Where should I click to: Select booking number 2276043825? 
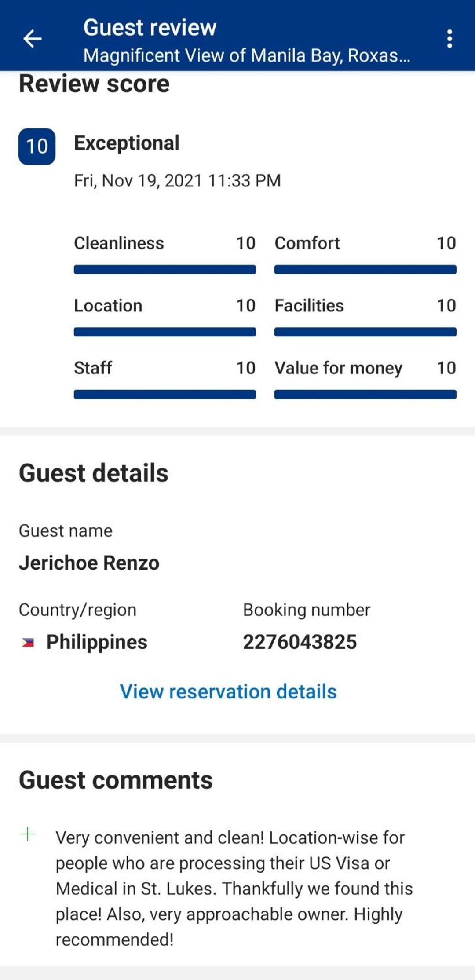(300, 642)
